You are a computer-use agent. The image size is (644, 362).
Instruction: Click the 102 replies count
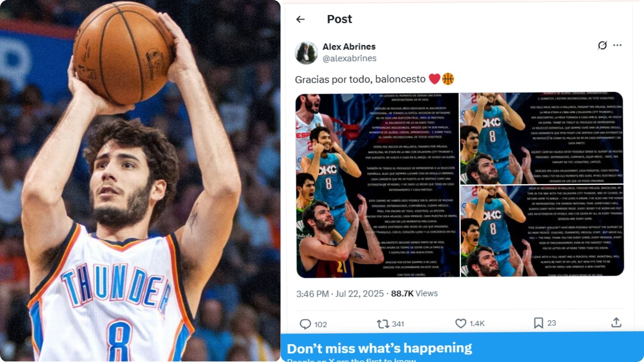click(320, 324)
